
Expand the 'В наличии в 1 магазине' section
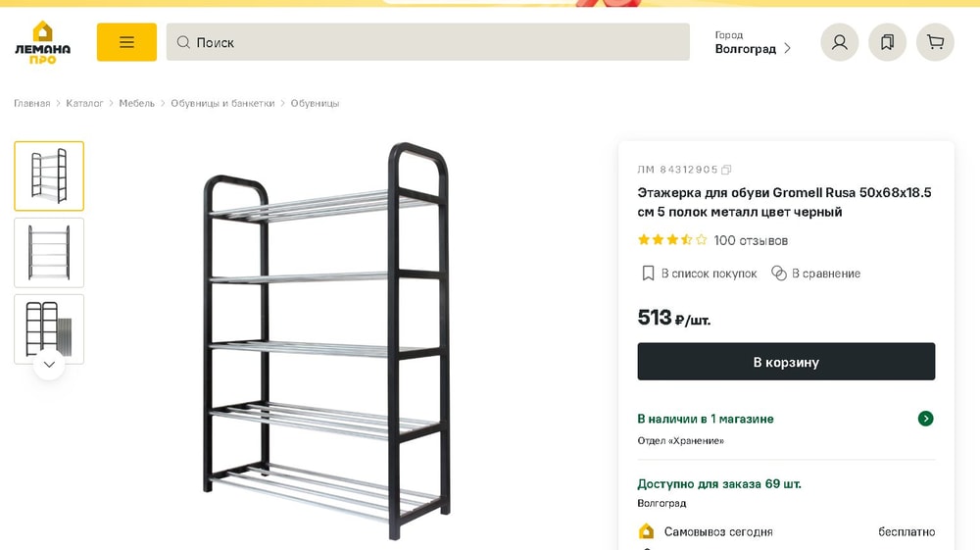pyautogui.click(x=706, y=419)
